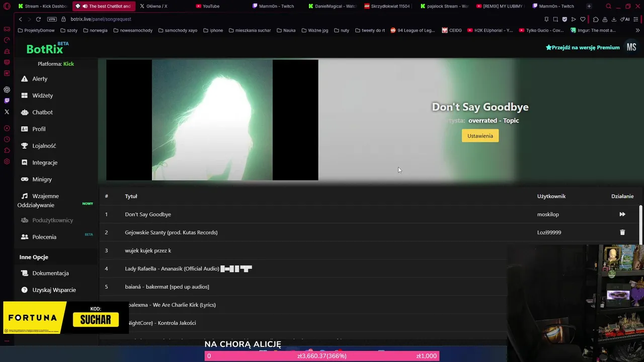Open Widżety section in sidebar
The width and height of the screenshot is (644, 362).
click(x=37, y=96)
